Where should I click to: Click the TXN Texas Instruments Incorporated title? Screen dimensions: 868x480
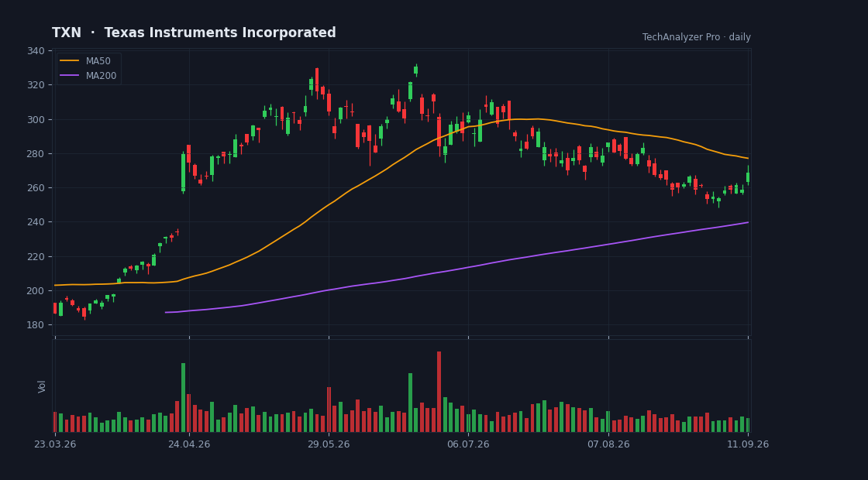(x=194, y=33)
